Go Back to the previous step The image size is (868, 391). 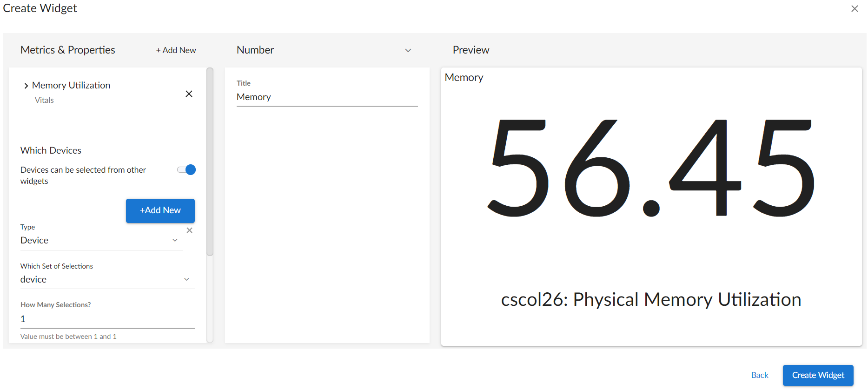(760, 376)
